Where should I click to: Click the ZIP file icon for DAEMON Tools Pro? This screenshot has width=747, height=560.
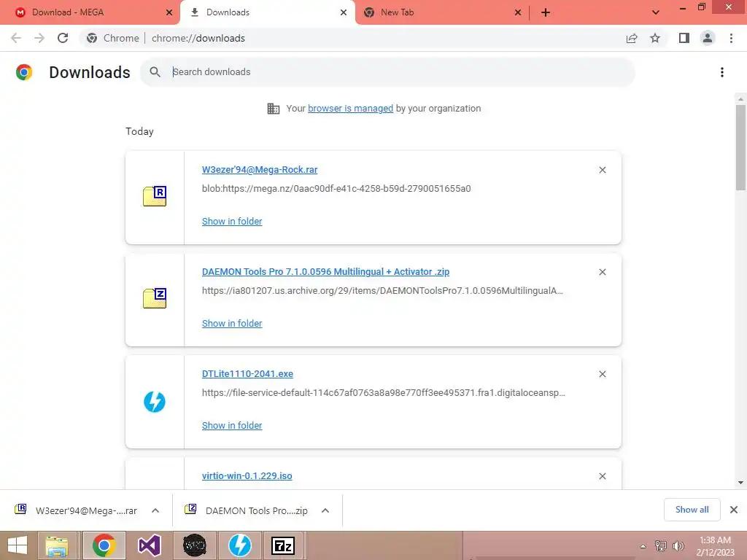155,298
